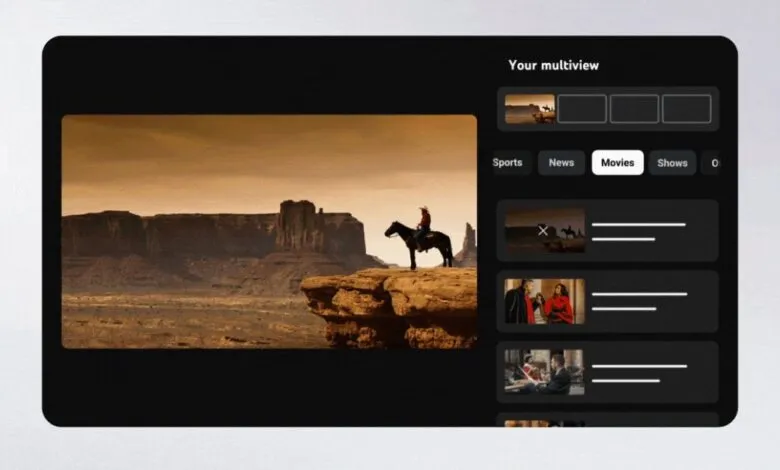Click the title lines of the third movie item
The width and height of the screenshot is (780, 470).
coord(638,372)
